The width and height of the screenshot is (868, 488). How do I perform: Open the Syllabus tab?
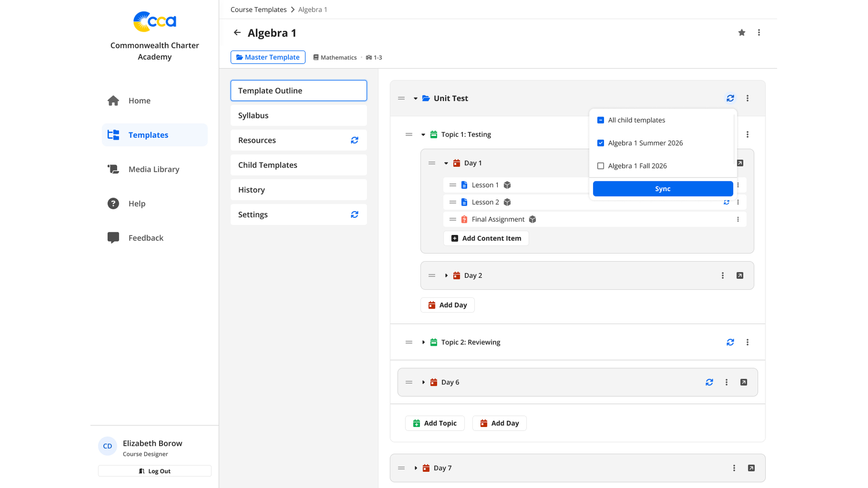(298, 115)
